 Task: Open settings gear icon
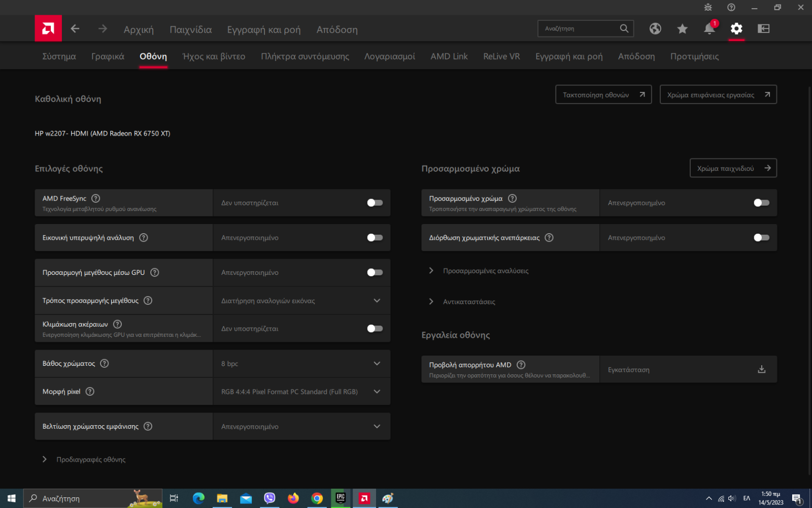[736, 28]
